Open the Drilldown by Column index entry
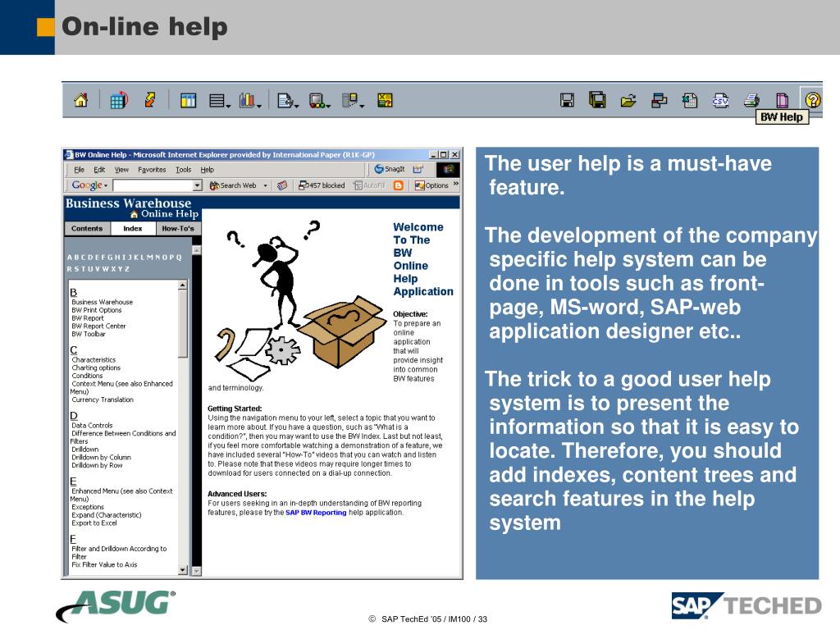 (101, 458)
